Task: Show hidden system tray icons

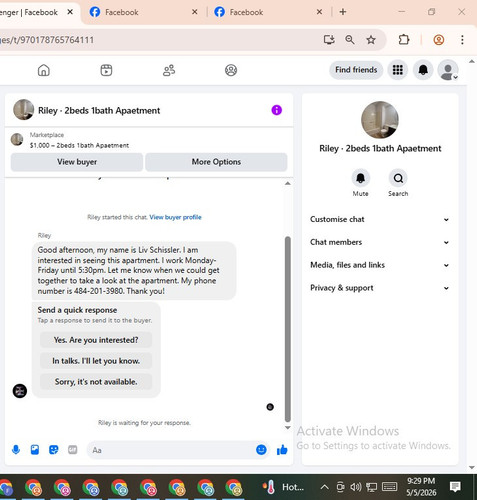Action: pyautogui.click(x=324, y=487)
